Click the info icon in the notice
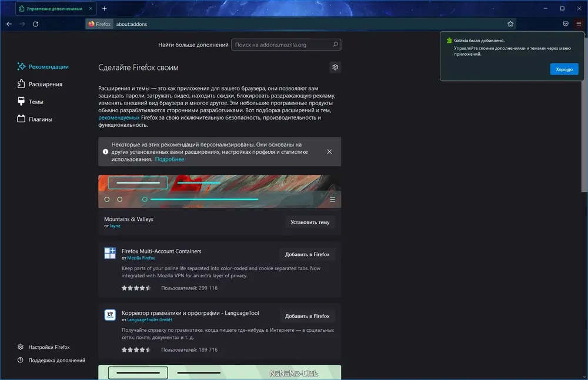 pyautogui.click(x=105, y=152)
